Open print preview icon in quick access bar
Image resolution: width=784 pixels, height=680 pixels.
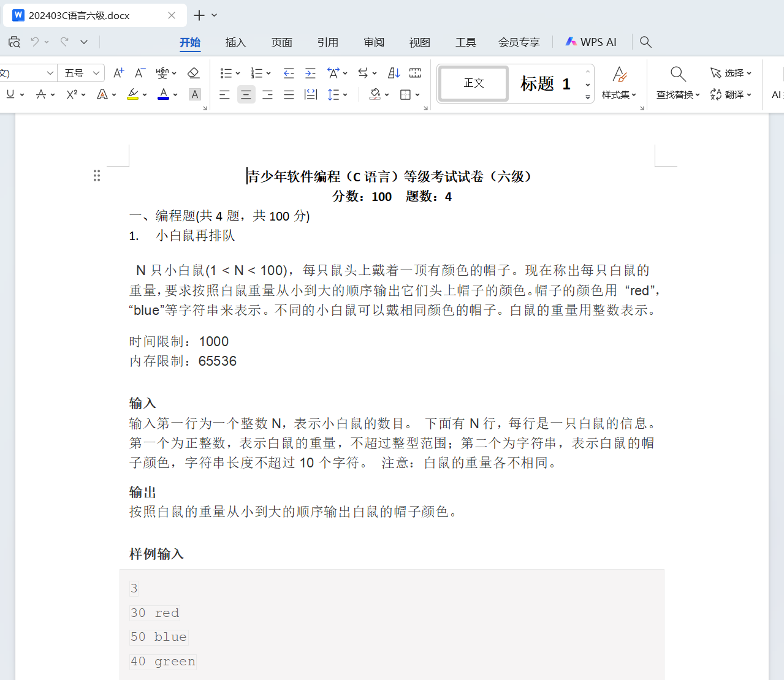click(15, 42)
